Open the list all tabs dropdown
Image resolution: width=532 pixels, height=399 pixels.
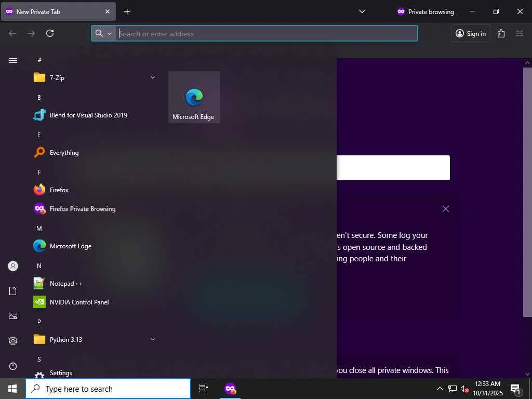point(362,11)
